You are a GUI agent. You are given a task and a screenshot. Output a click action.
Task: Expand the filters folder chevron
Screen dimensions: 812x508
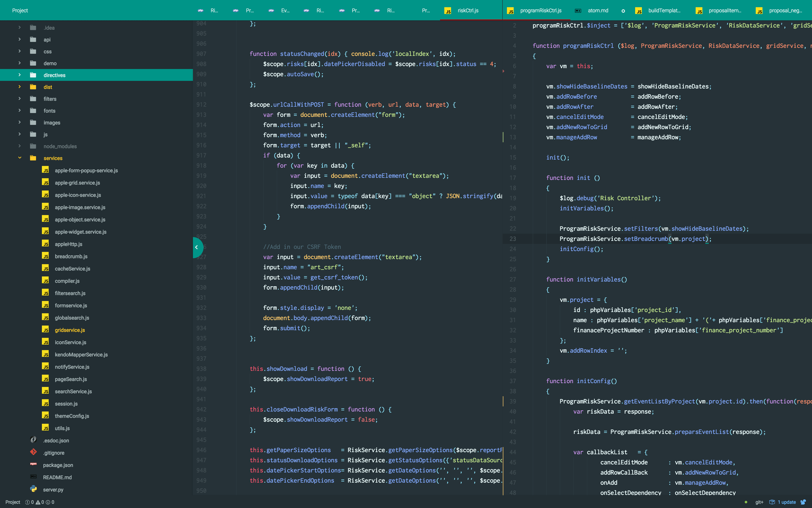(19, 99)
